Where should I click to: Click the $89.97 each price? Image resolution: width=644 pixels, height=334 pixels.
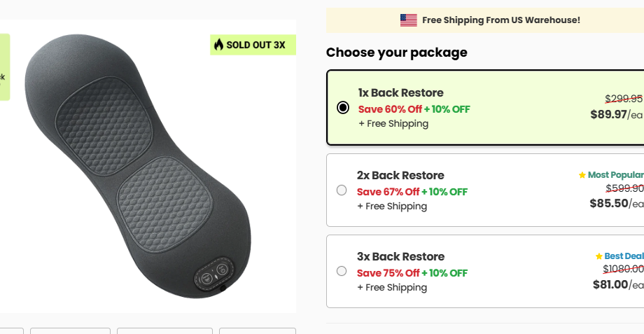tap(609, 114)
